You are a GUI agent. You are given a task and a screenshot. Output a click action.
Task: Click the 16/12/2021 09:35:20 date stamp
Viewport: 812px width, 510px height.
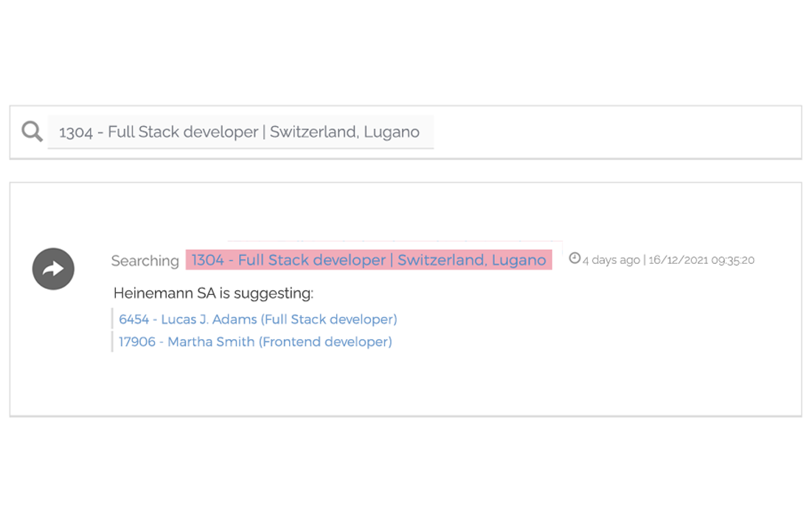701,260
